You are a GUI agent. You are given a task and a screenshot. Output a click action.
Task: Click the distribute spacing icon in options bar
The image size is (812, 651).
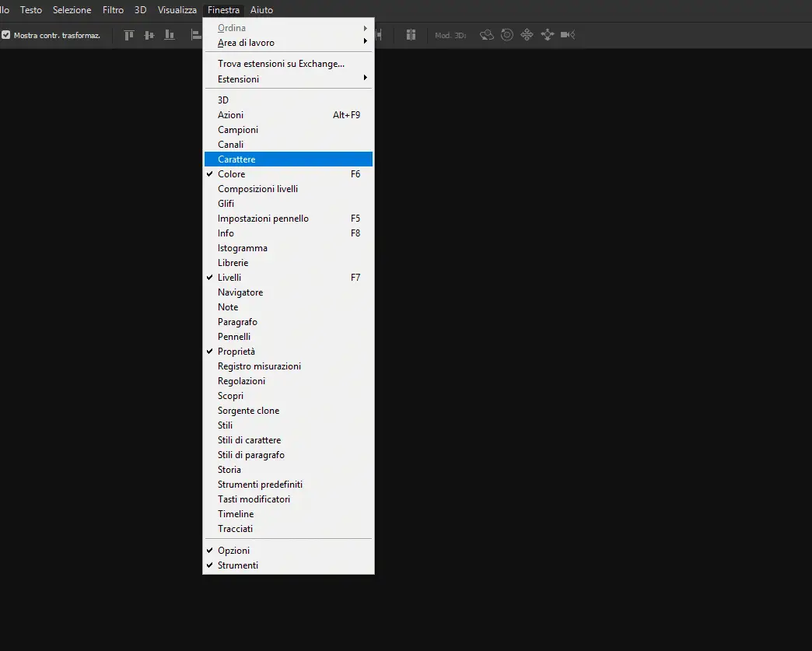coord(411,35)
